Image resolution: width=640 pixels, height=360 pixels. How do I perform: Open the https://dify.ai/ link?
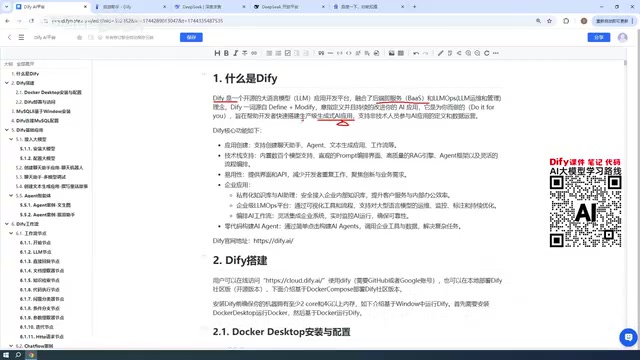(x=273, y=241)
